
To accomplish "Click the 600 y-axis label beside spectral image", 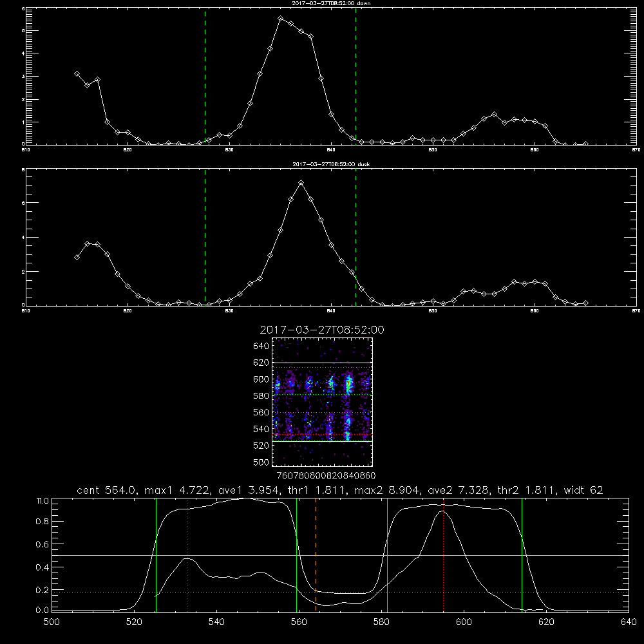I will pos(261,379).
